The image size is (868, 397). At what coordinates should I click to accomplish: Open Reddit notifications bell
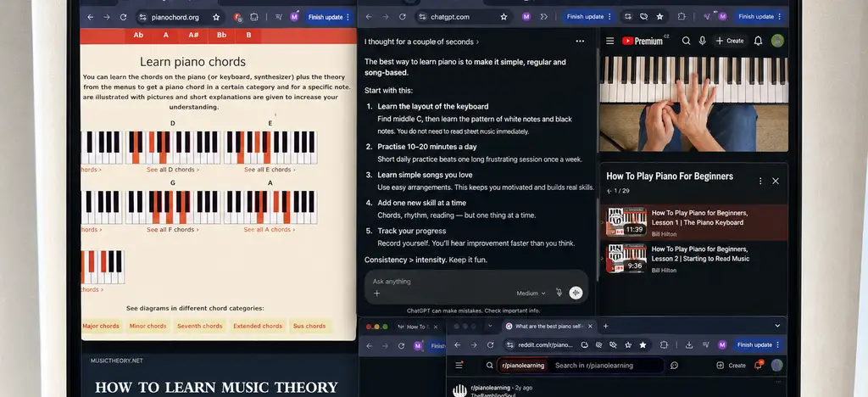(x=759, y=365)
